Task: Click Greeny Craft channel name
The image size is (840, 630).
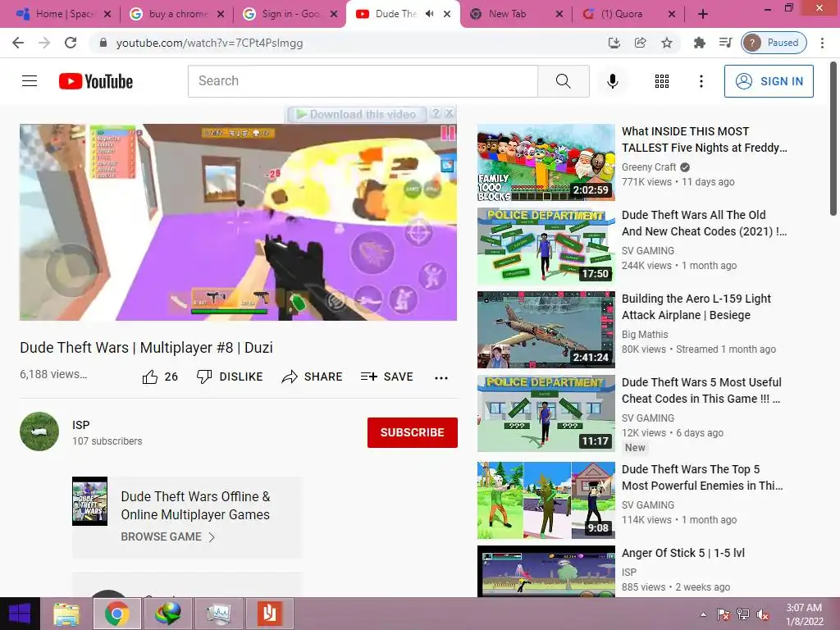Action: [x=649, y=167]
